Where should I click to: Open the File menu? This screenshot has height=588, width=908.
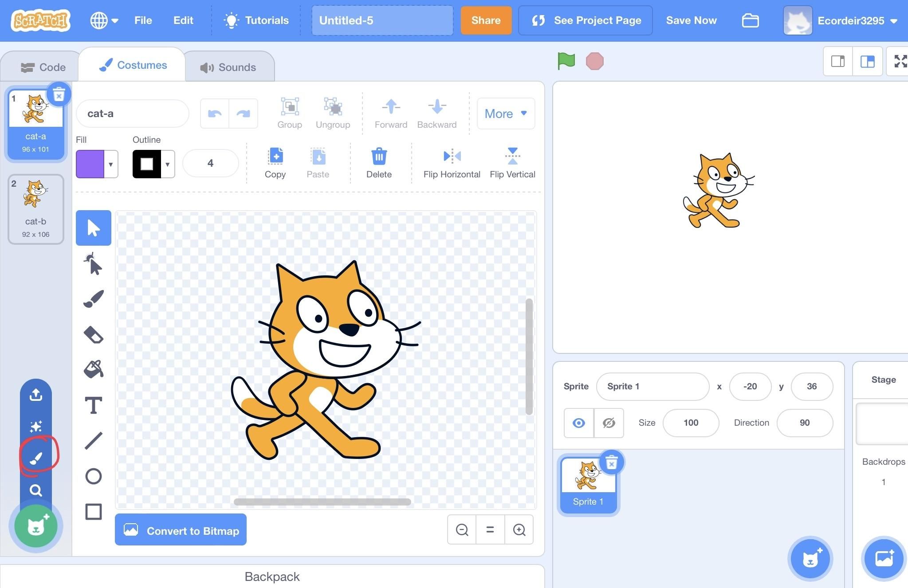point(143,20)
